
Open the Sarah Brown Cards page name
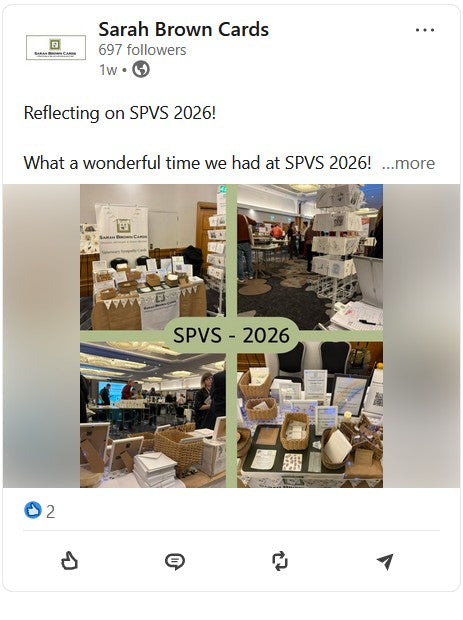pos(183,29)
